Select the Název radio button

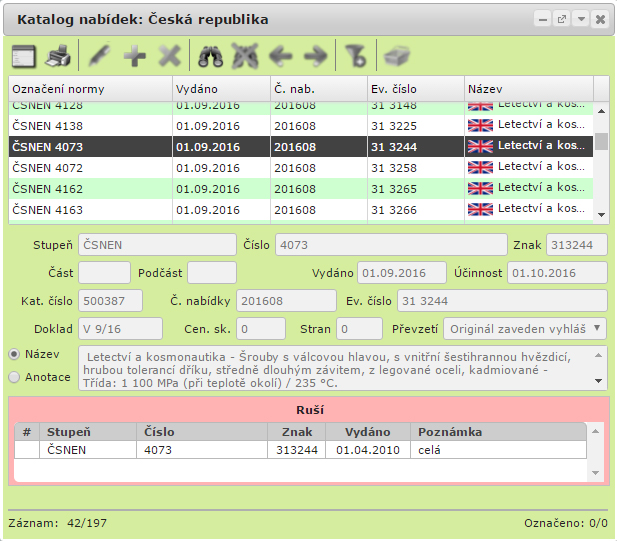coord(15,354)
